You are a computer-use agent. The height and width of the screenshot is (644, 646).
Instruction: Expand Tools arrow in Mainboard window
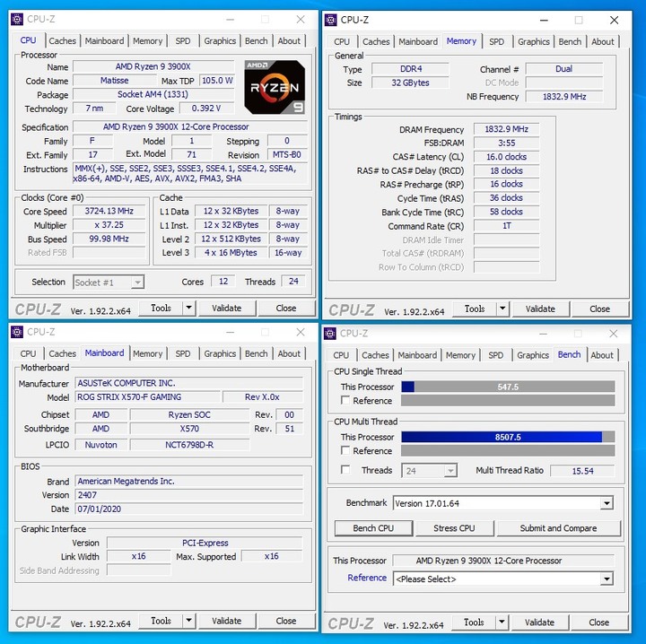click(x=188, y=621)
